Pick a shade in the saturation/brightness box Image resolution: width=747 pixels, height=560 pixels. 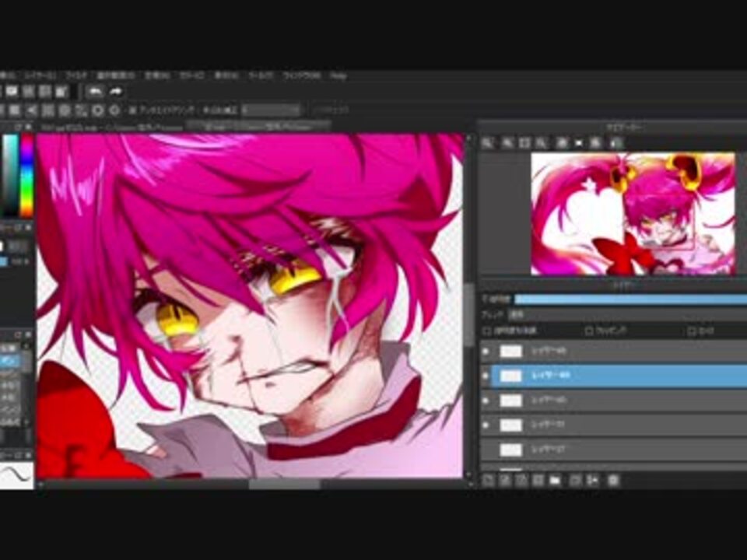(x=9, y=175)
